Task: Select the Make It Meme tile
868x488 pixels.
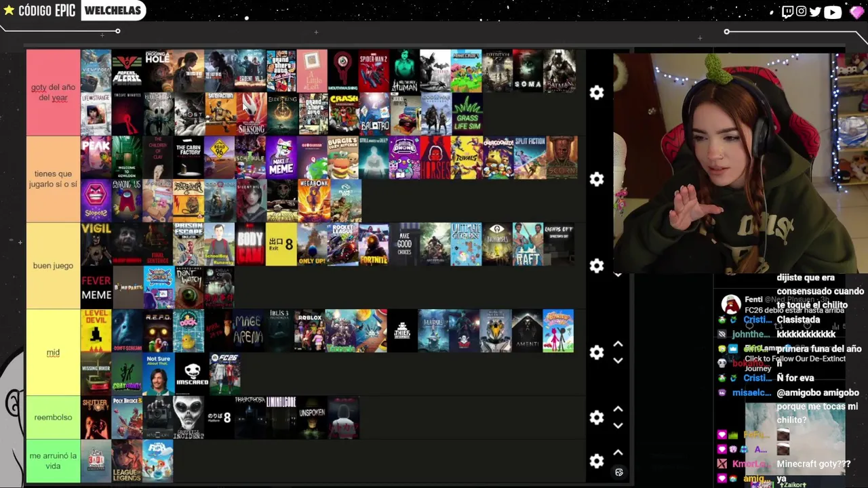Action: [x=281, y=157]
